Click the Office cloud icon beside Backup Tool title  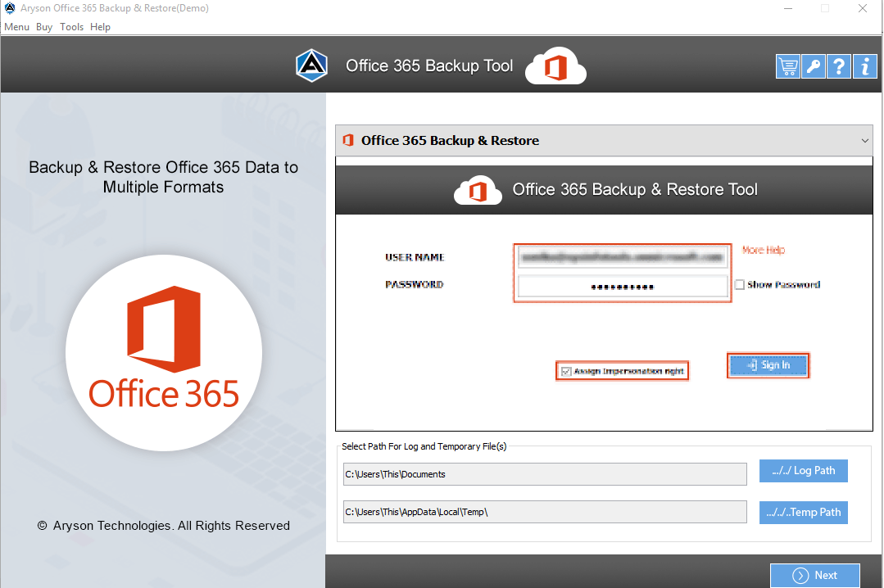(x=556, y=66)
